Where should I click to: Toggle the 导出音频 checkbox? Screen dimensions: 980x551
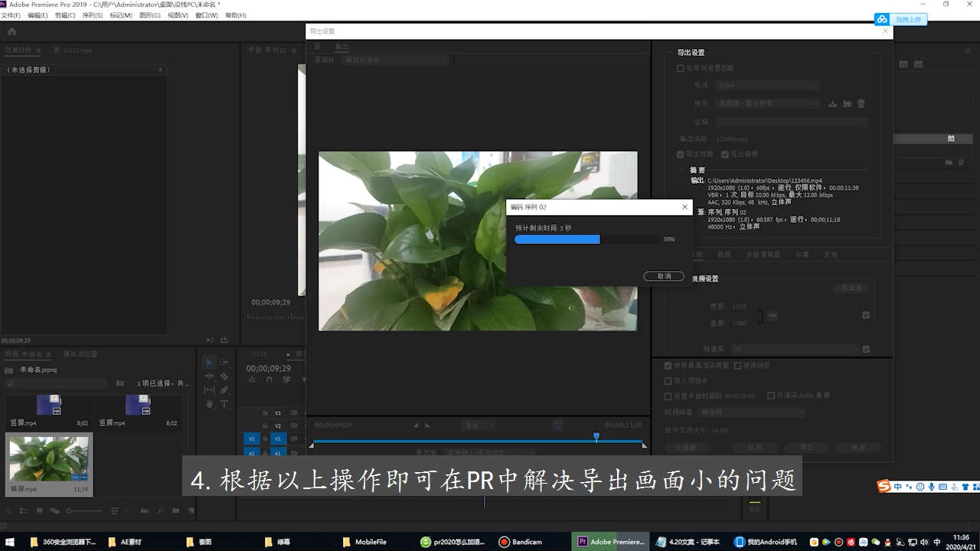pyautogui.click(x=725, y=154)
